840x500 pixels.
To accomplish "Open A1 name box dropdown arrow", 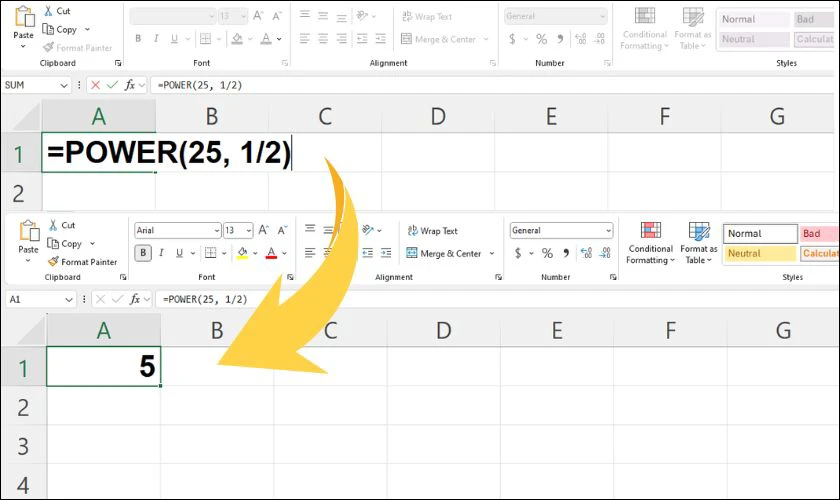I will pyautogui.click(x=69, y=299).
